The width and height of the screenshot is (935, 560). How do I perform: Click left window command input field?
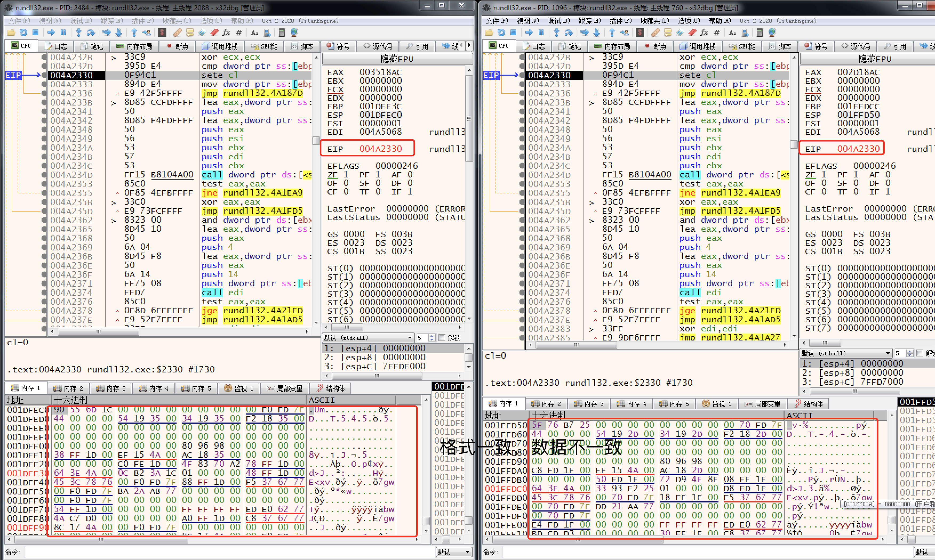227,552
